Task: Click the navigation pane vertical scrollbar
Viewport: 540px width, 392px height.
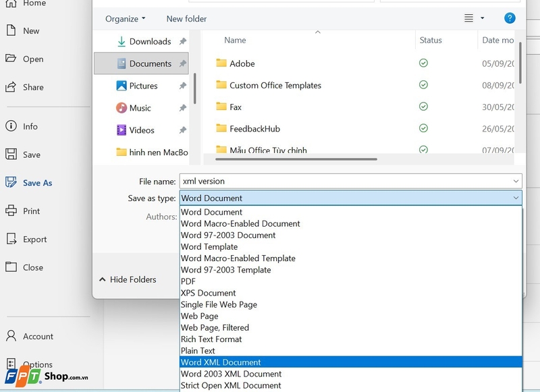Action: coord(195,88)
